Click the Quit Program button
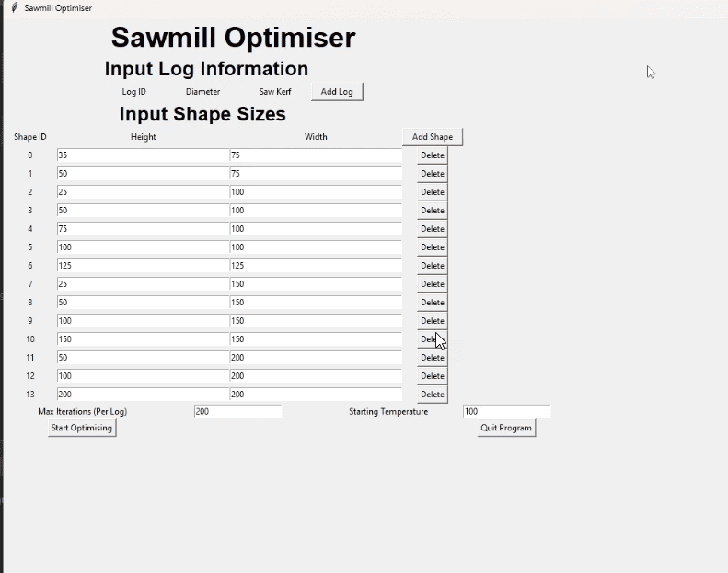728x573 pixels. (x=506, y=428)
